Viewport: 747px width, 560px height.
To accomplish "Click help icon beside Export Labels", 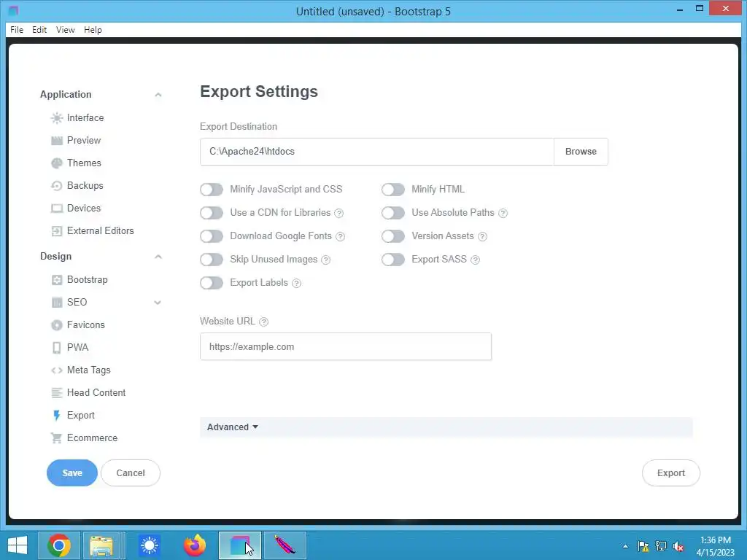I will pos(296,284).
